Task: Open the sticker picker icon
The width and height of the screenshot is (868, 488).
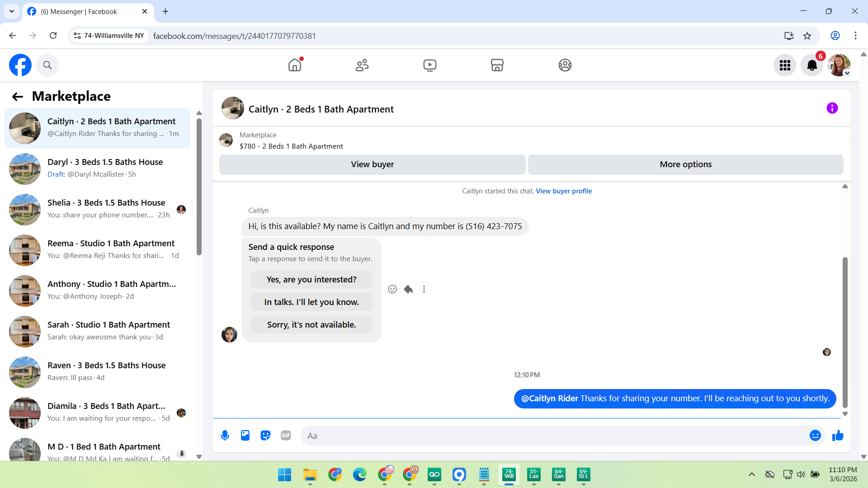Action: tap(265, 436)
